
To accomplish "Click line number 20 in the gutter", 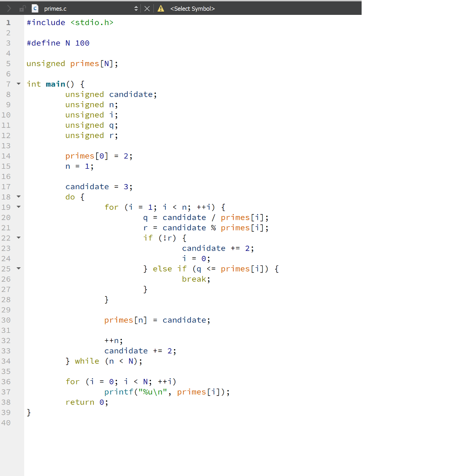I will pos(8,217).
